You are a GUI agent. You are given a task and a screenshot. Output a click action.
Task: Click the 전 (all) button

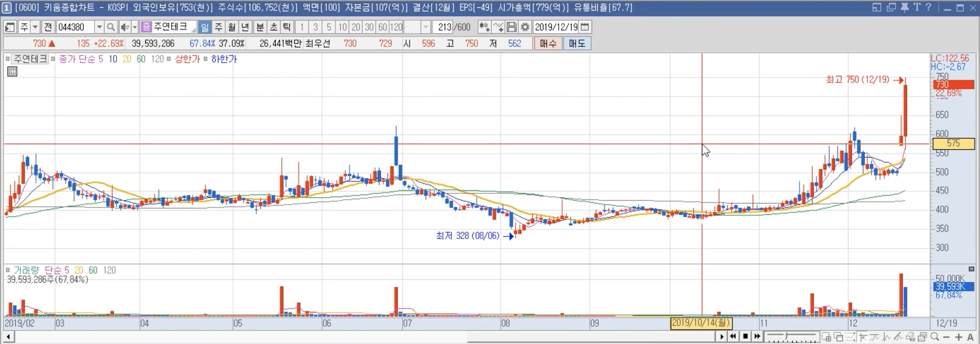pyautogui.click(x=48, y=27)
